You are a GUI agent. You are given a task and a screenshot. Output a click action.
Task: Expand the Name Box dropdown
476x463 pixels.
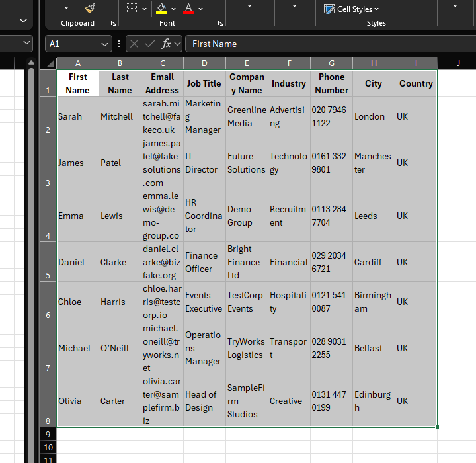point(105,44)
